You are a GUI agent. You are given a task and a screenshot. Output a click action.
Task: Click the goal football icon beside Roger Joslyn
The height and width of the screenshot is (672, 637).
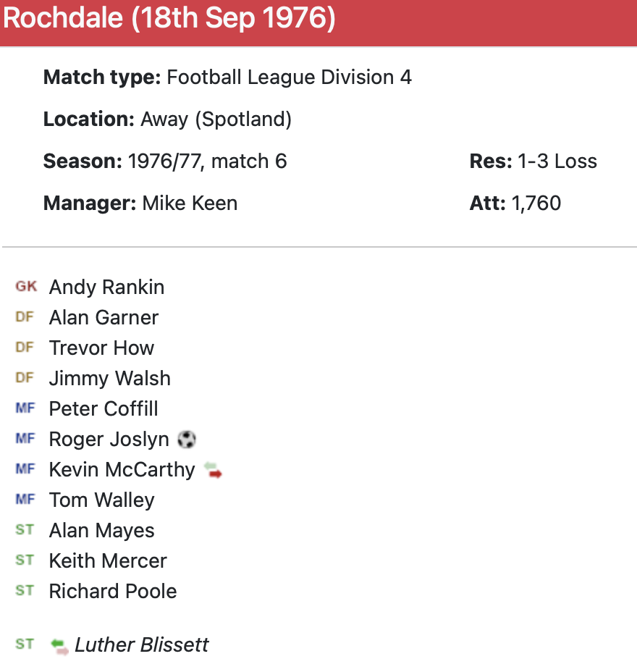[187, 439]
